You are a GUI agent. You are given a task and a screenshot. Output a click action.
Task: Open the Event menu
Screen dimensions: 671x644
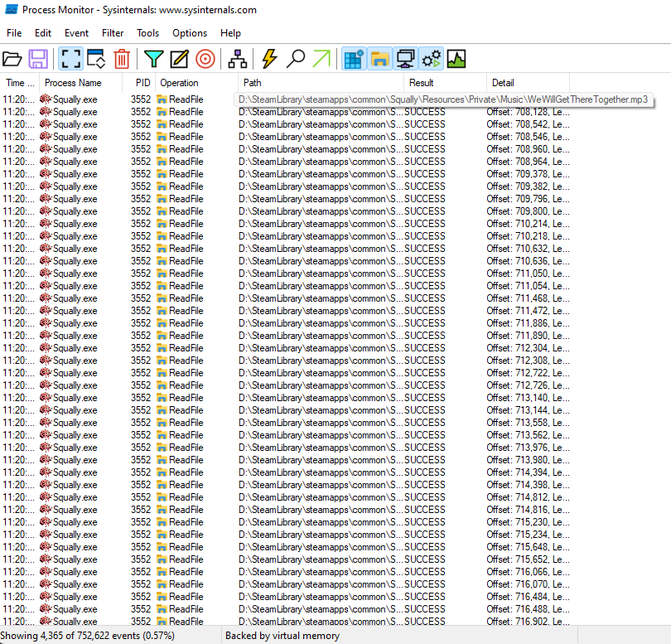click(x=76, y=33)
